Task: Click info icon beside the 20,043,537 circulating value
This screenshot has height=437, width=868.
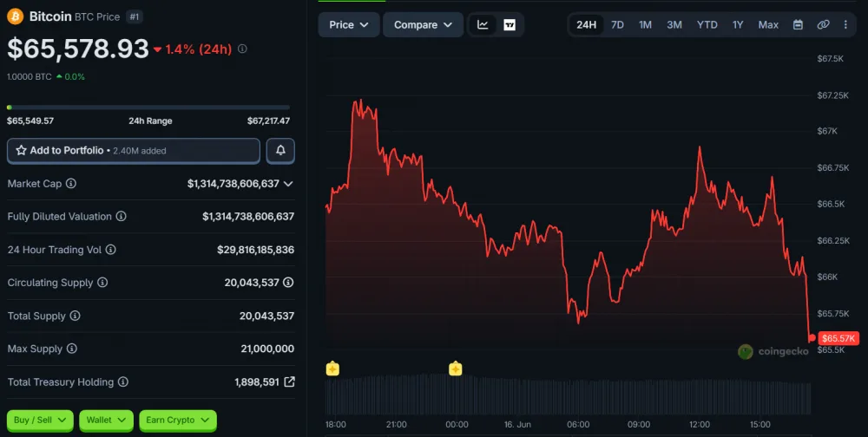Action: point(288,282)
